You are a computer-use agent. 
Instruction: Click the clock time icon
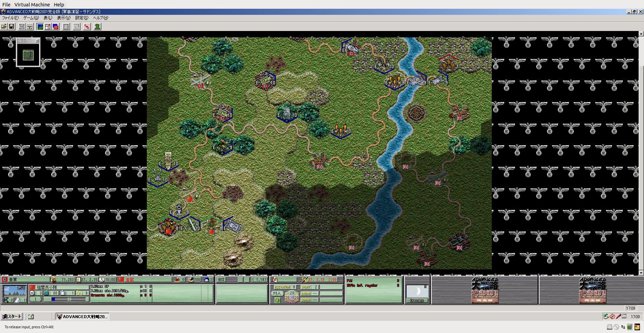101,279
